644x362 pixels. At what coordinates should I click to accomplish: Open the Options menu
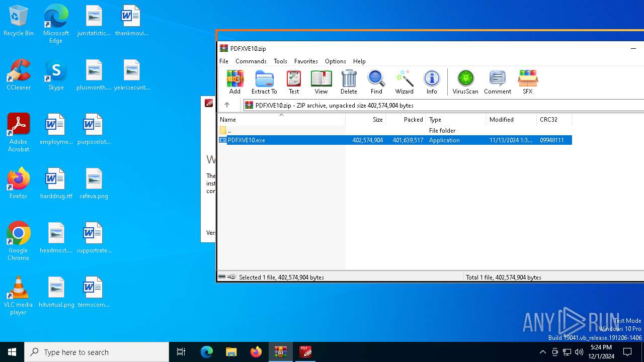tap(336, 61)
